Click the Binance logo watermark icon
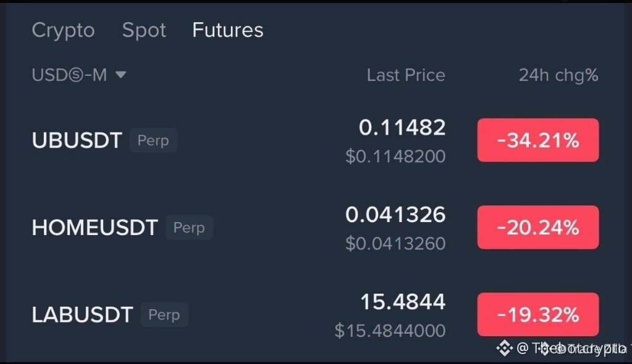Image resolution: width=632 pixels, height=364 pixels. tap(504, 348)
